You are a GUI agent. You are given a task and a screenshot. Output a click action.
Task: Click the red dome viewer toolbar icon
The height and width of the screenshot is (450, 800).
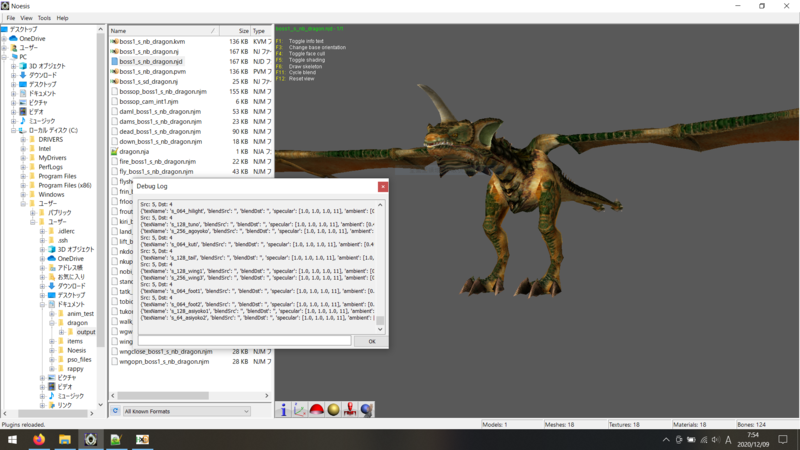[x=316, y=410]
